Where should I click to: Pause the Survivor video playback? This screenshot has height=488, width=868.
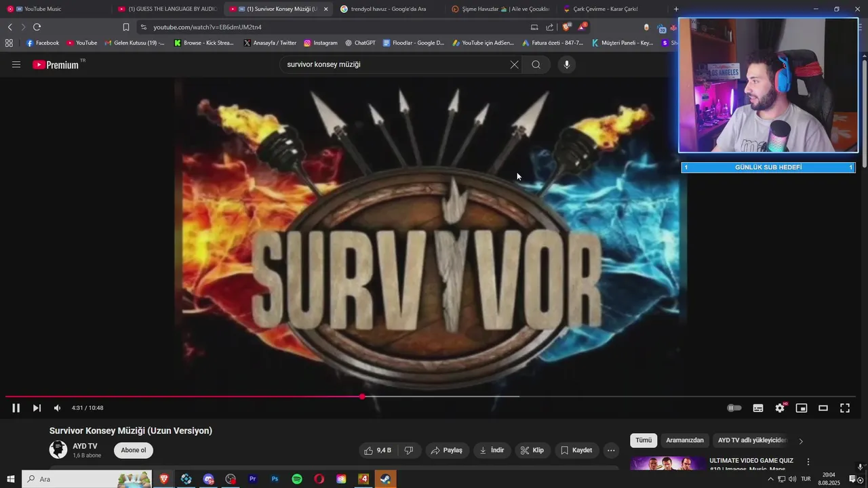(16, 408)
